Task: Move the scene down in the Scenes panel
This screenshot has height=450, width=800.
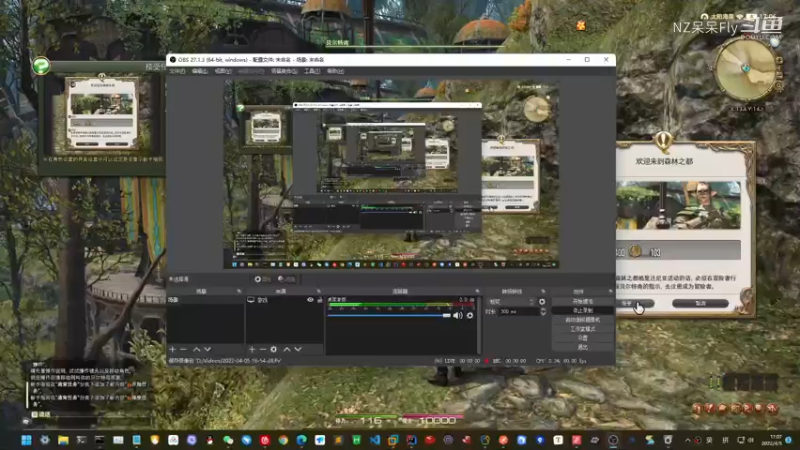Action: coord(208,349)
